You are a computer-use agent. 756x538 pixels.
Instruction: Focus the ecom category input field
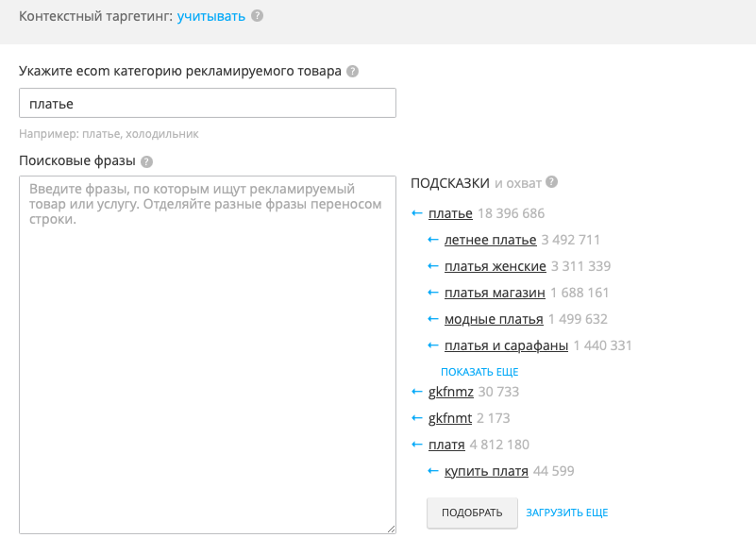[x=207, y=103]
